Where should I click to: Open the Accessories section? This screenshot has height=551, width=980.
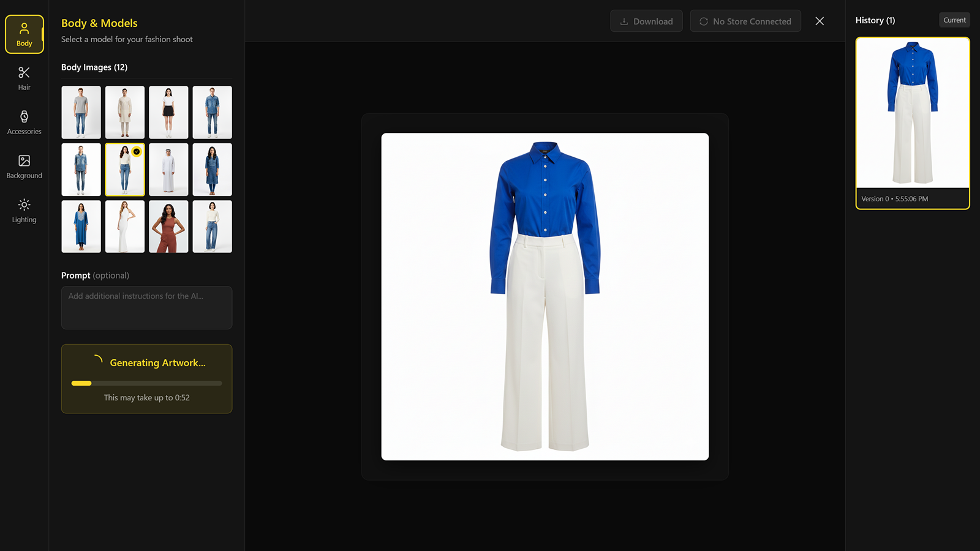coord(24,122)
